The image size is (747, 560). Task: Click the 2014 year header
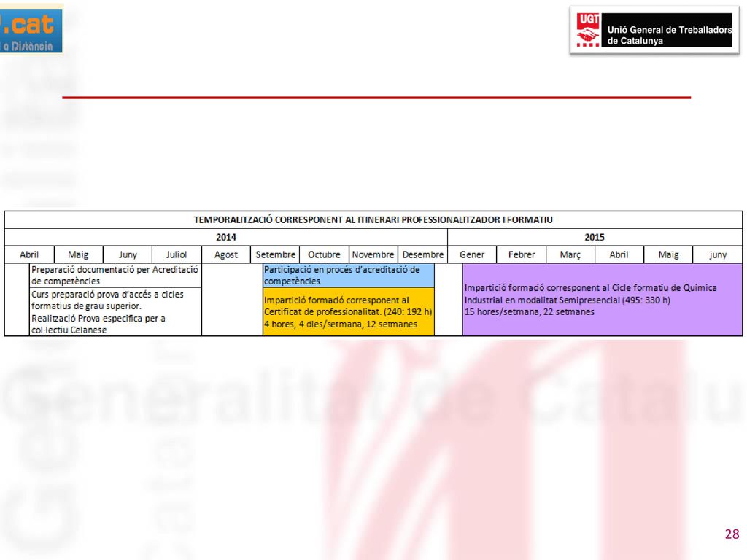coord(226,237)
